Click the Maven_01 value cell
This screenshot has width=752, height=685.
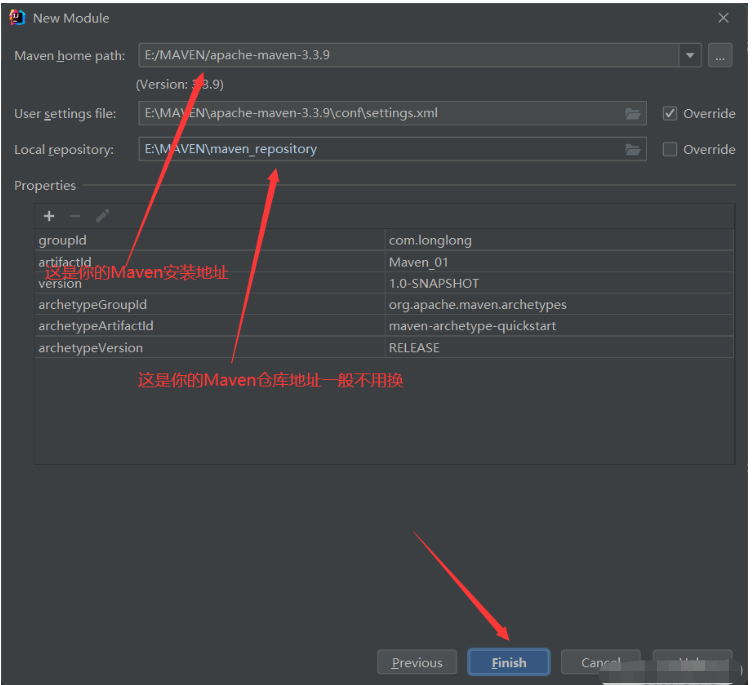[x=559, y=262]
